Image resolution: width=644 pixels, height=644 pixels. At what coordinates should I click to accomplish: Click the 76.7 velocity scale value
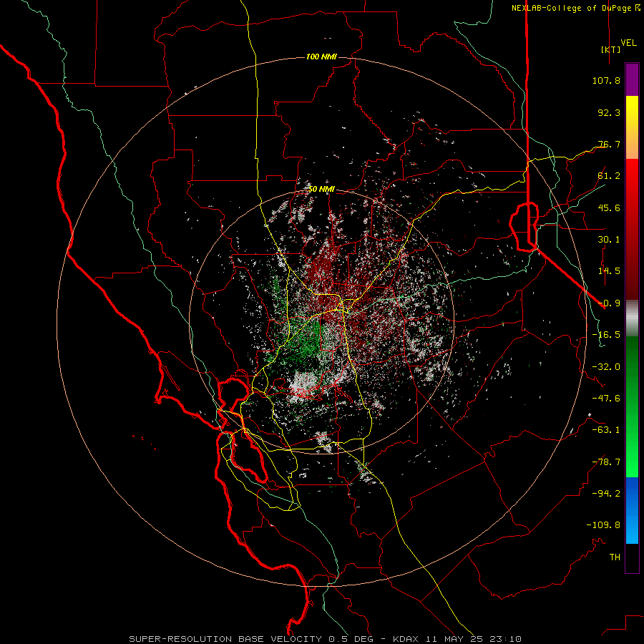coord(609,144)
